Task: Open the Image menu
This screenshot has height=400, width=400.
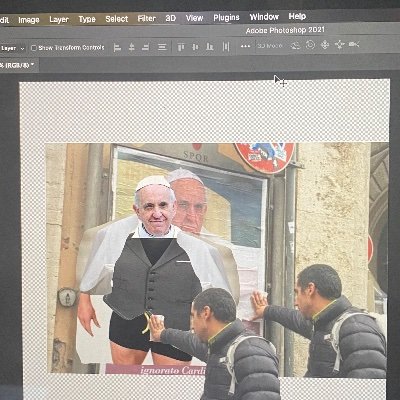Action: pos(29,20)
